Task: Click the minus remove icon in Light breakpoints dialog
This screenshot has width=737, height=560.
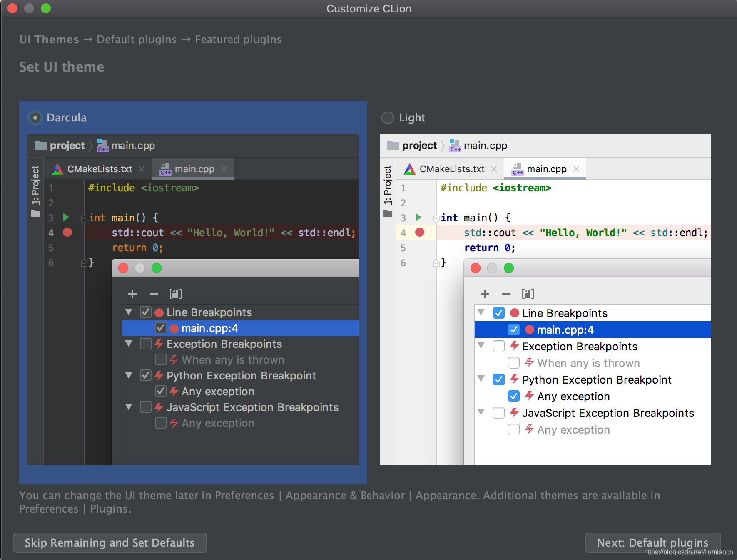Action: [x=506, y=294]
